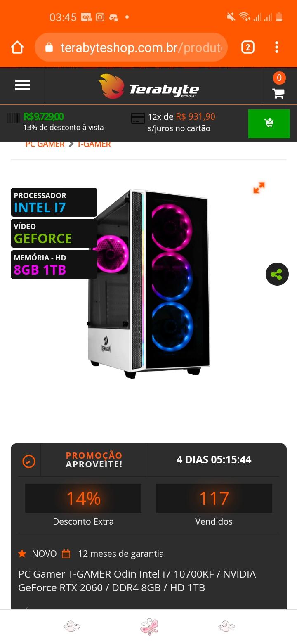
Task: Tap the gaming PC product image
Action: tap(149, 283)
